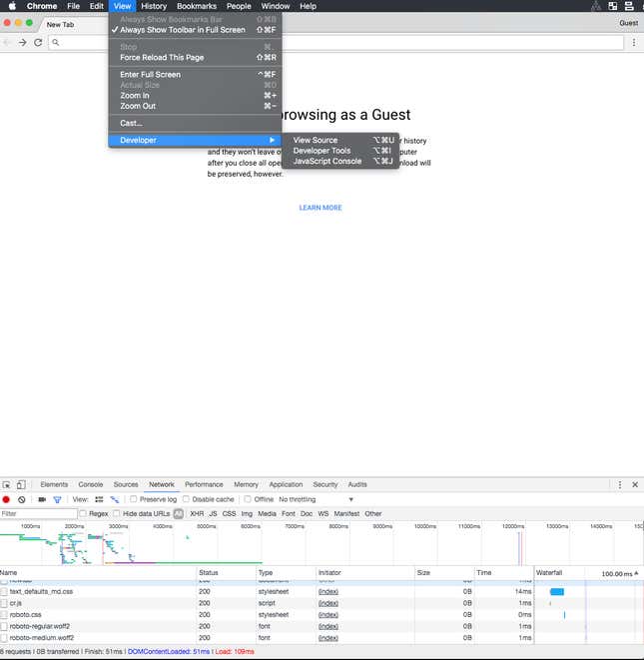Image resolution: width=644 pixels, height=660 pixels.
Task: Toggle the network filter funnel icon
Action: pos(57,499)
